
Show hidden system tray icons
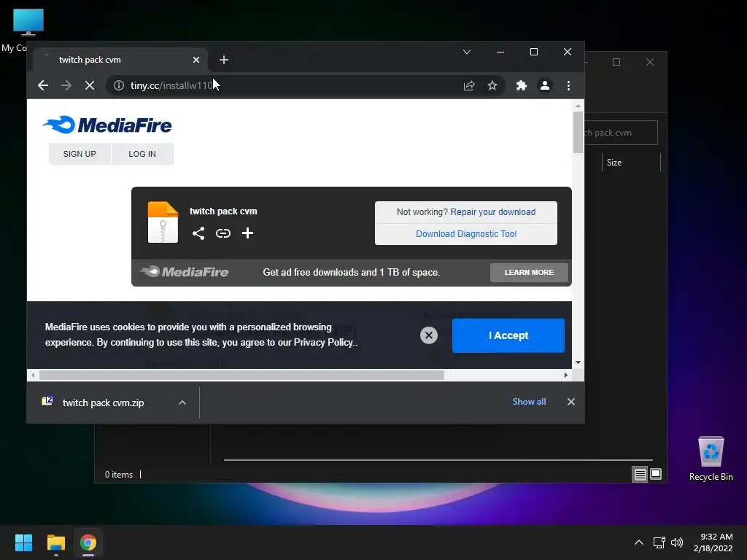coord(639,542)
